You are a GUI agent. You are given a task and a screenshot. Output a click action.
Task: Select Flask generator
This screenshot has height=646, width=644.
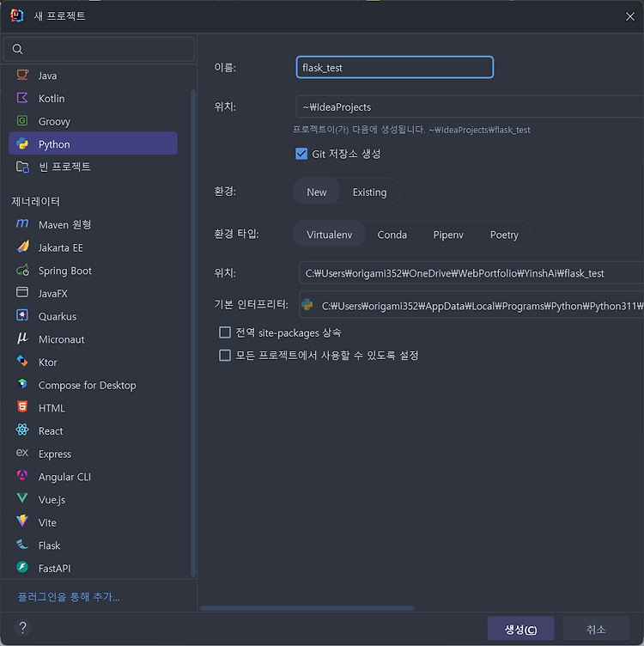93,545
